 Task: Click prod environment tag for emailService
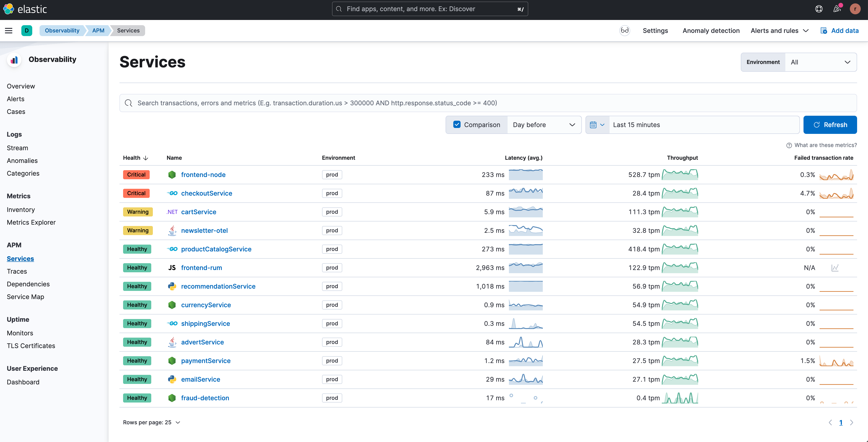[332, 379]
